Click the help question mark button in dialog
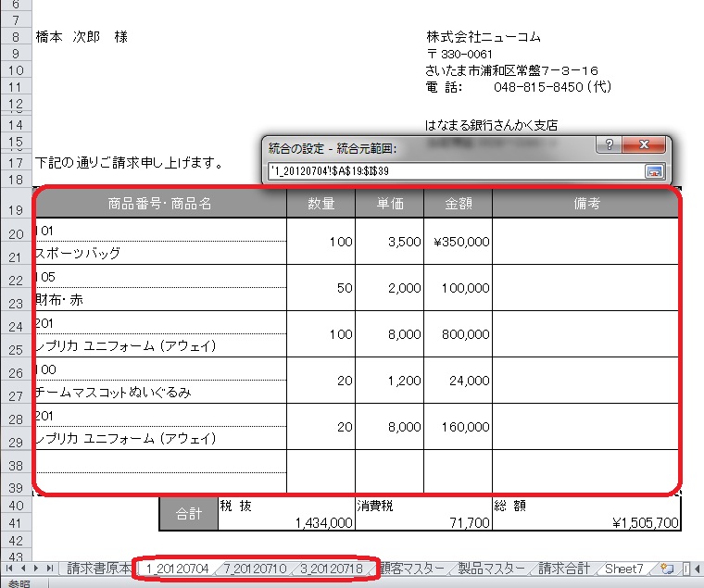This screenshot has height=588, width=704. pos(609,145)
